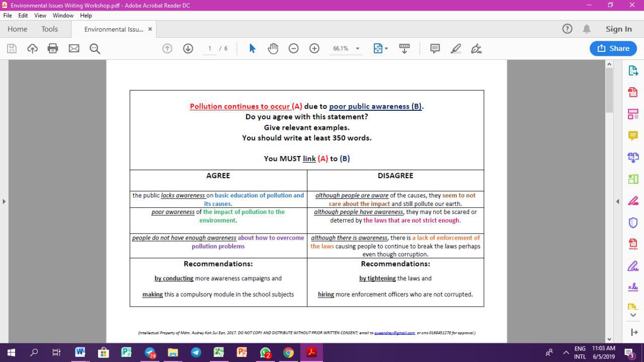The width and height of the screenshot is (644, 362).
Task: Open the Window menu
Action: click(x=63, y=16)
